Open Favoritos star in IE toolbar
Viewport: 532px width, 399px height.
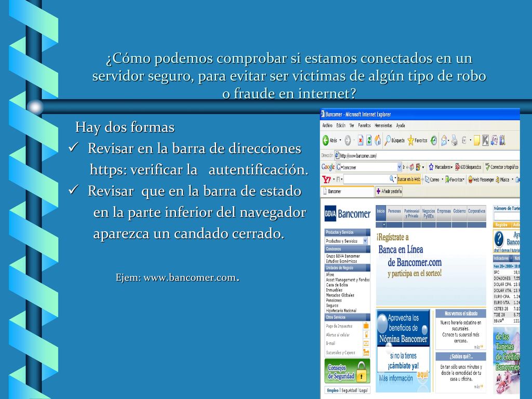[417, 140]
